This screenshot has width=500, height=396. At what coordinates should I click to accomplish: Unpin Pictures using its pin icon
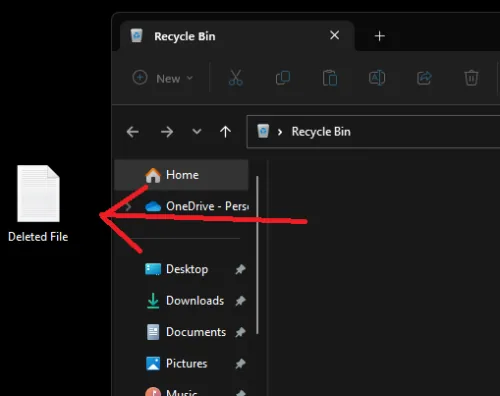tap(240, 364)
